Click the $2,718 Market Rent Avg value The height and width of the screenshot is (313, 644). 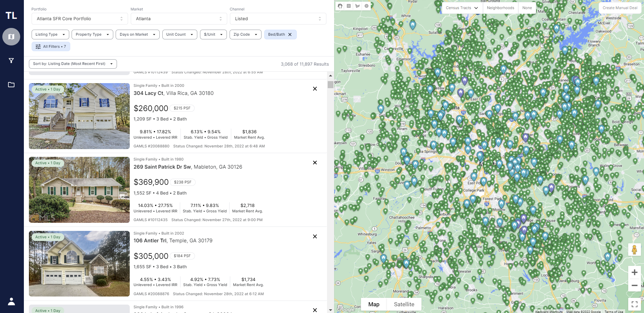tap(248, 206)
